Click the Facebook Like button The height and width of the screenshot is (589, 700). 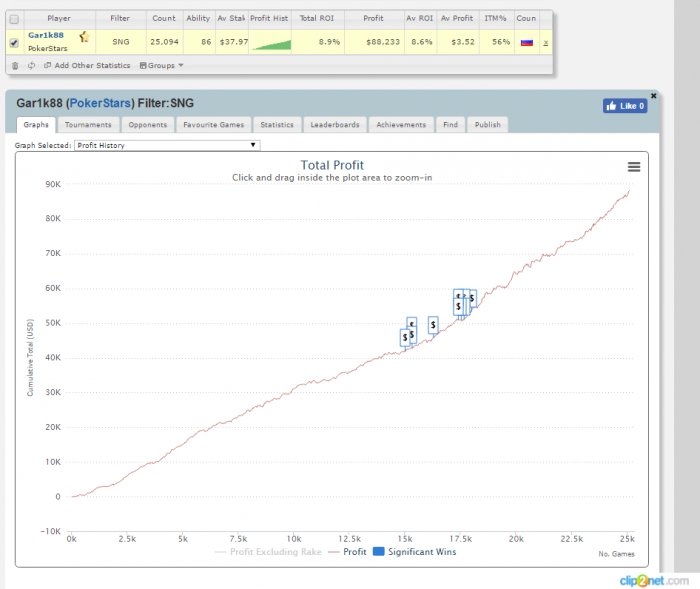point(624,105)
